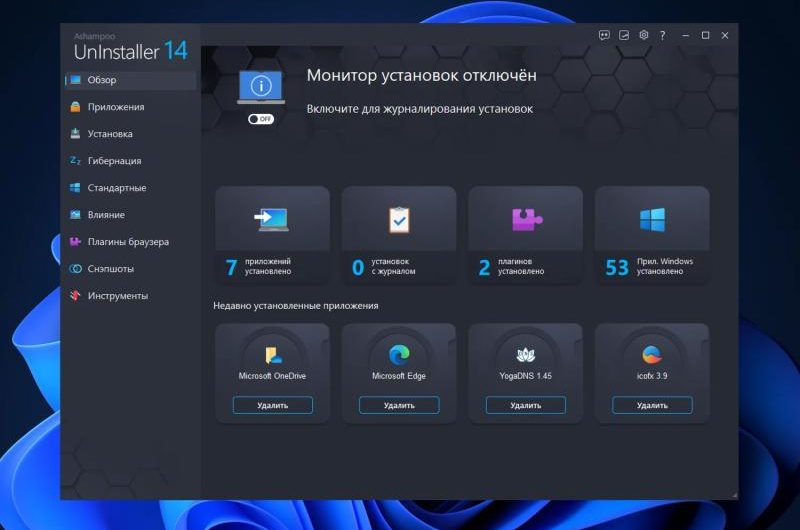
Task: Click the YogaDNS lotus app icon
Action: tap(526, 355)
